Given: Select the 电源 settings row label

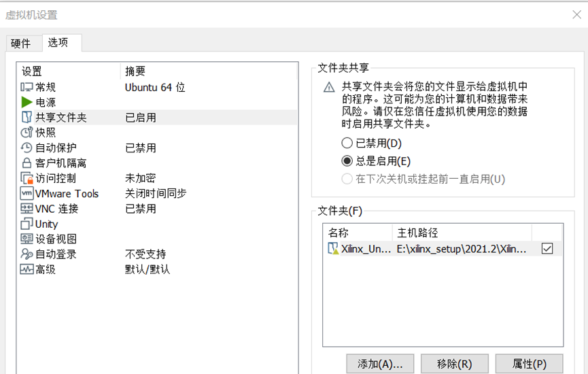Looking at the screenshot, I should (x=46, y=102).
